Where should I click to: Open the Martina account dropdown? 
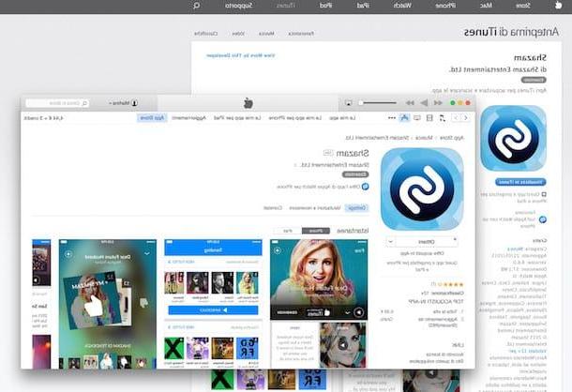pos(123,103)
